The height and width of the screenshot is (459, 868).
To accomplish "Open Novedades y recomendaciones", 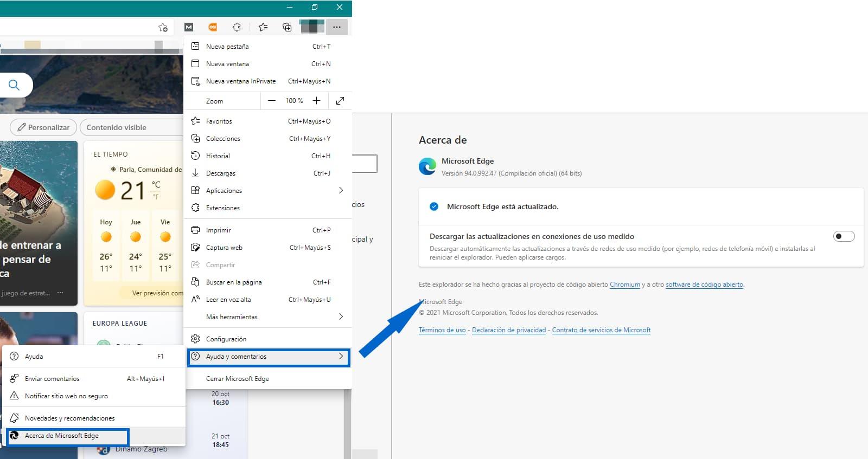I will click(x=94, y=418).
